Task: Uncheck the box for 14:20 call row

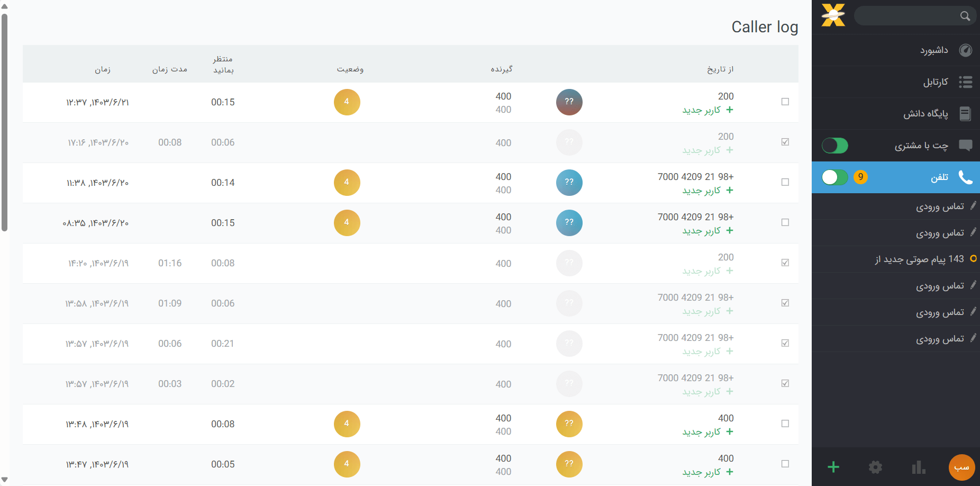Action: (785, 263)
